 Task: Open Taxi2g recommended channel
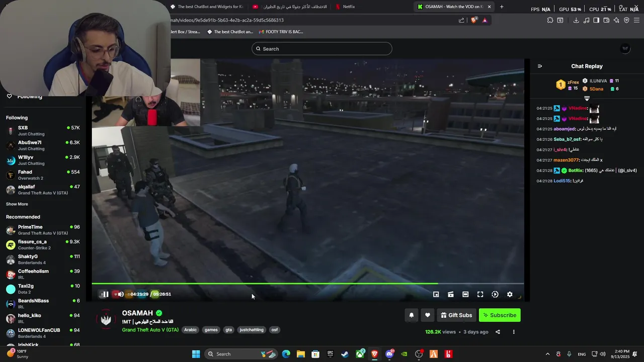click(43, 289)
